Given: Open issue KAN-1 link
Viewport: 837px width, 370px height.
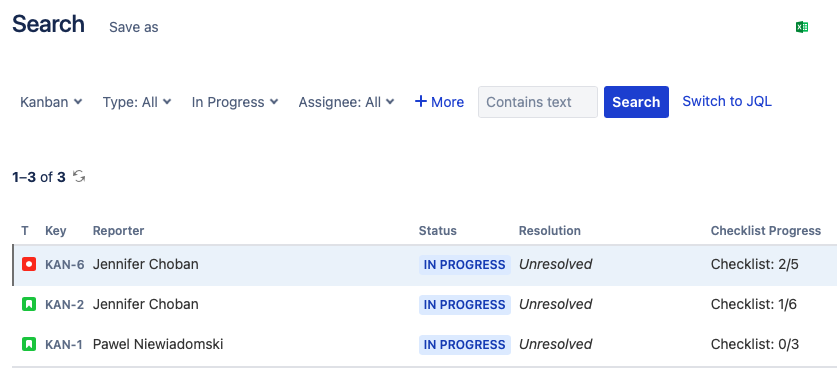Looking at the screenshot, I should 64,345.
